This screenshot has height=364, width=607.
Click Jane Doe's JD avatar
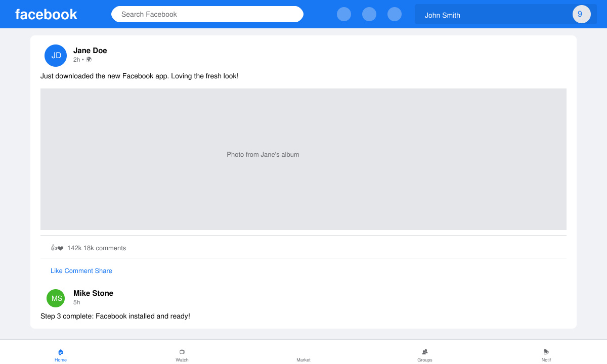click(56, 56)
